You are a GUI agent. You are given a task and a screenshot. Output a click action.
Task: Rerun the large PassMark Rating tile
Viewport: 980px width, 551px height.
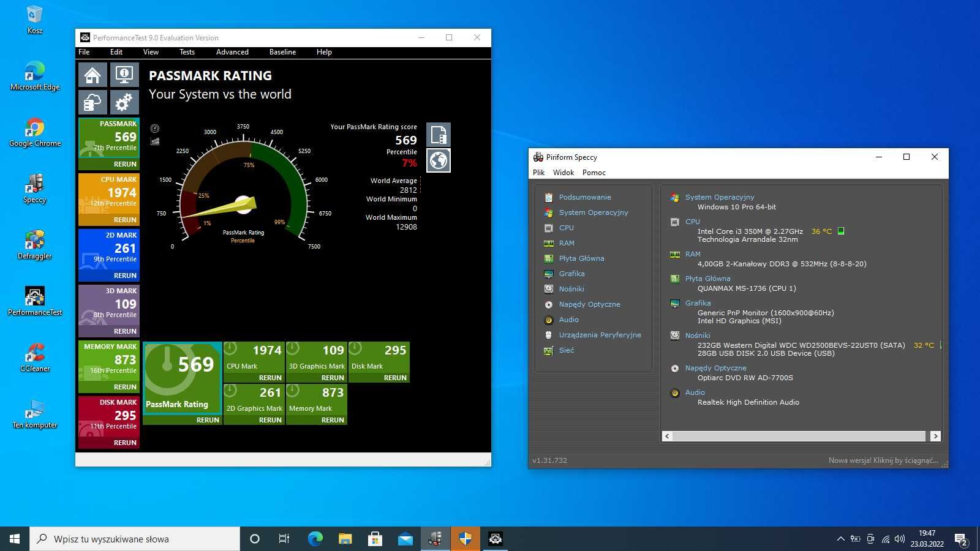pyautogui.click(x=208, y=420)
